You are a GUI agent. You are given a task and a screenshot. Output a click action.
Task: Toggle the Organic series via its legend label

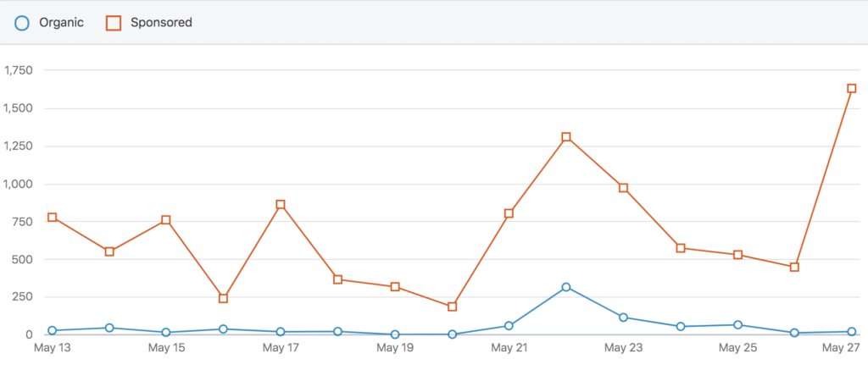[x=61, y=23]
